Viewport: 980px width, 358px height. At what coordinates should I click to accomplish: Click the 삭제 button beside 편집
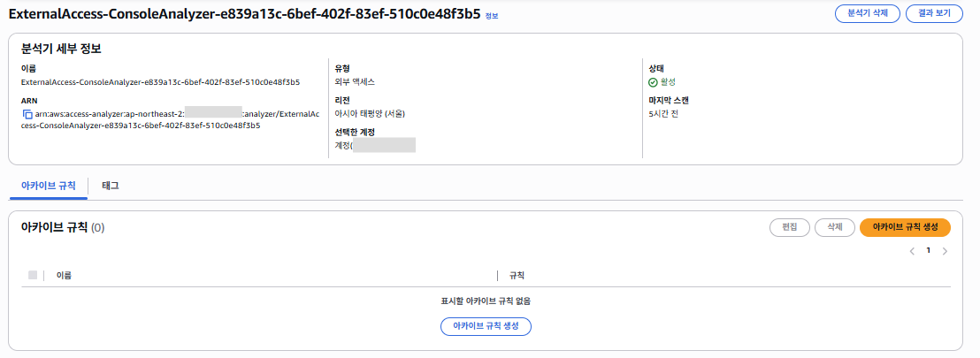[834, 227]
